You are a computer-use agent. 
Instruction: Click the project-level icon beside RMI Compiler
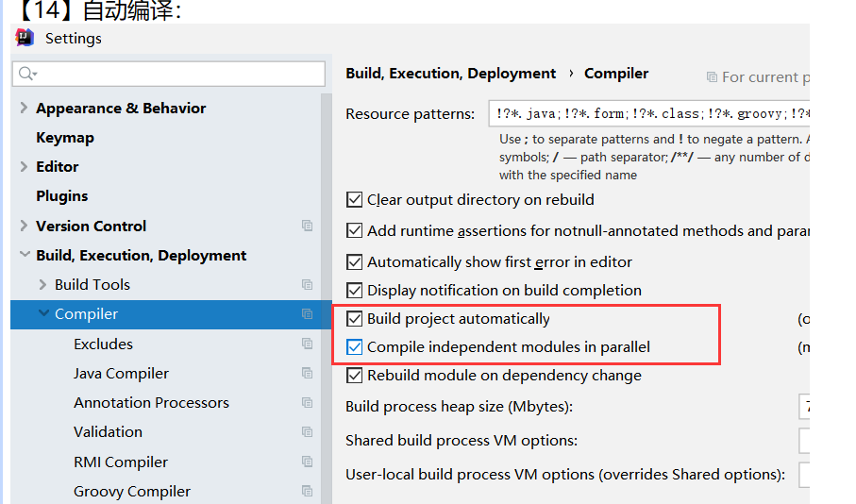pyautogui.click(x=307, y=462)
